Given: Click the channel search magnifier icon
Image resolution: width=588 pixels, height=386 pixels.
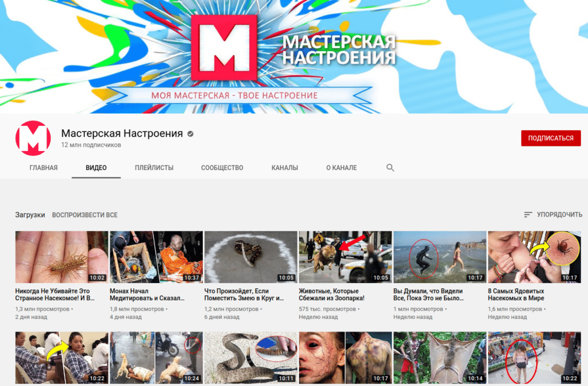Looking at the screenshot, I should (x=390, y=168).
